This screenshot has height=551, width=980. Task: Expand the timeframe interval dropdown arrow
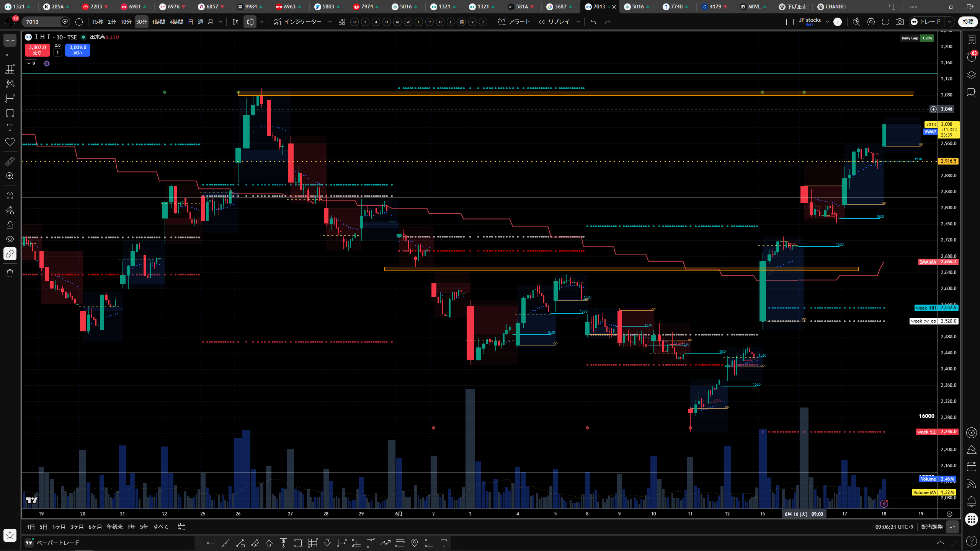[x=220, y=22]
